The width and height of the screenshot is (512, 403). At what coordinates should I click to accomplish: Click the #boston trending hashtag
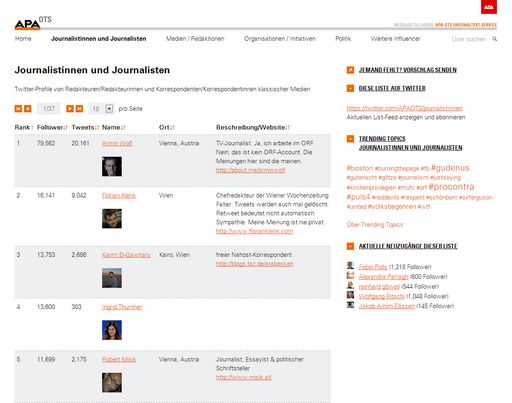click(360, 168)
